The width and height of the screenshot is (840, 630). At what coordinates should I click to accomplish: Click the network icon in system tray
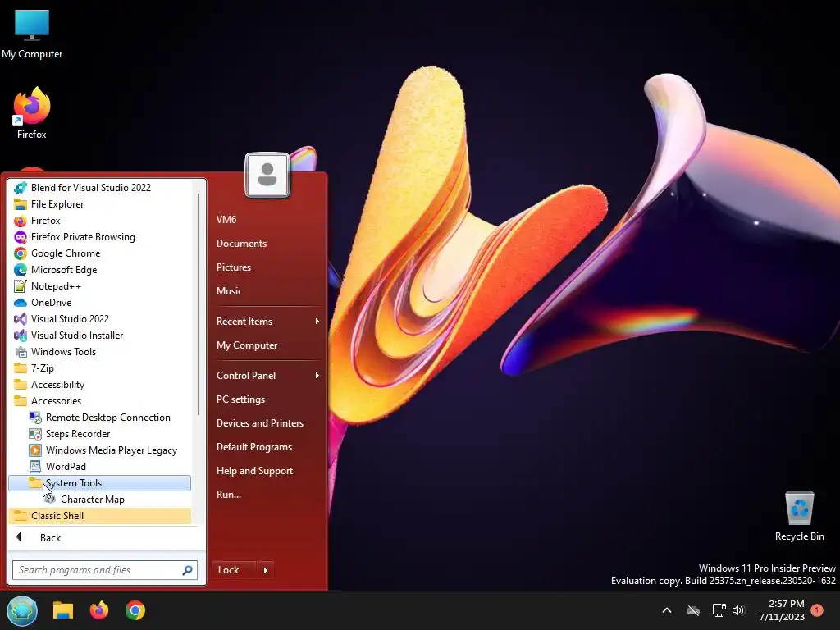click(719, 610)
